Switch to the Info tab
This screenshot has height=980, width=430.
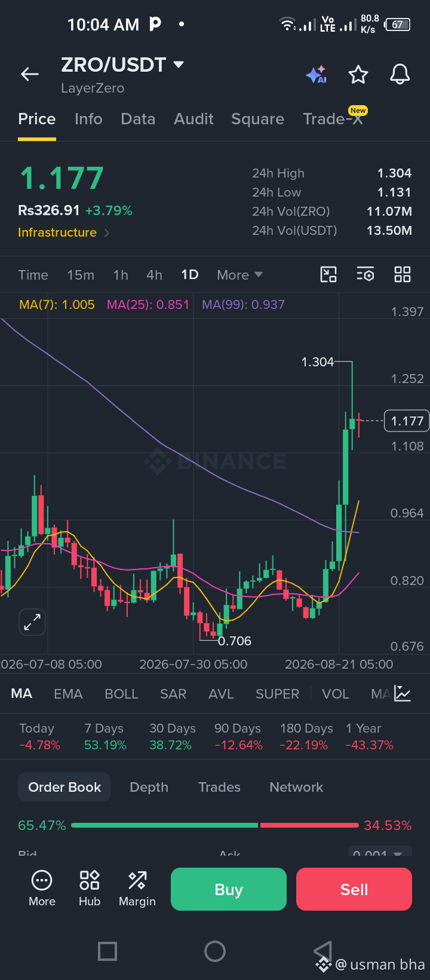pyautogui.click(x=88, y=119)
